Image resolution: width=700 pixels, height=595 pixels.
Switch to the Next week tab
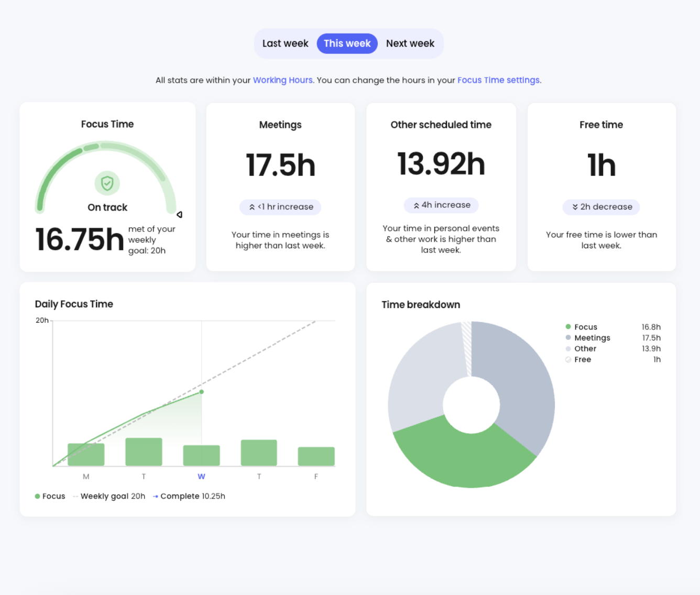pos(410,43)
